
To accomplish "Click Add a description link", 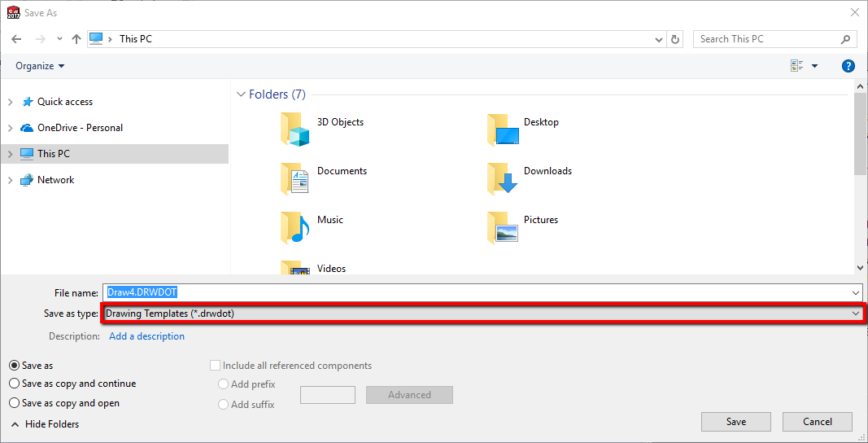I will [x=146, y=336].
